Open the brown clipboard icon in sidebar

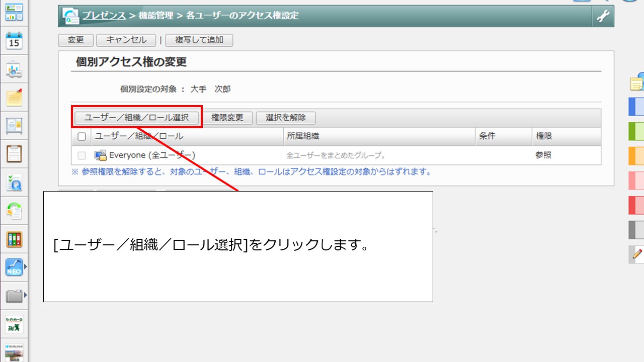click(14, 154)
